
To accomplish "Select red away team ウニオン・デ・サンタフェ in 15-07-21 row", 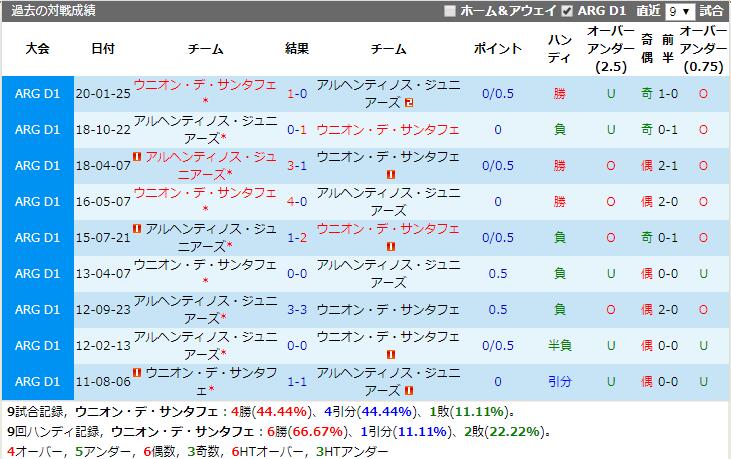I will pos(388,229).
